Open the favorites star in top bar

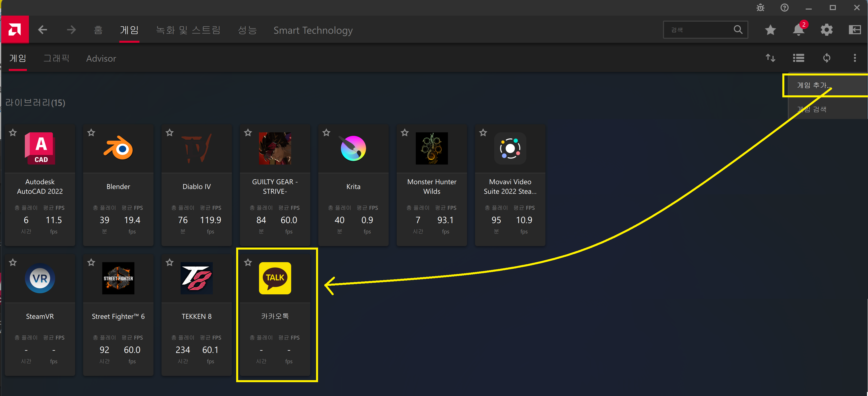point(770,30)
